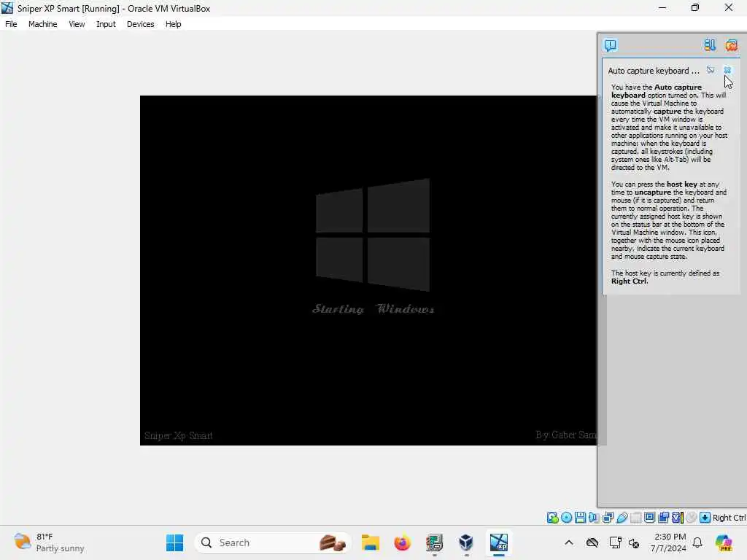
Task: Click the grayed mouse integration icon
Action: (692, 518)
